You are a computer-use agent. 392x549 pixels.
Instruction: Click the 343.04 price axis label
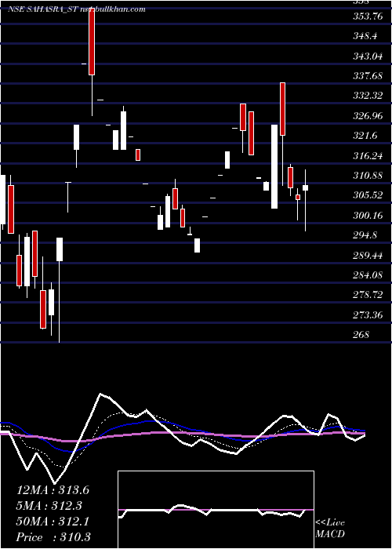[x=368, y=56]
